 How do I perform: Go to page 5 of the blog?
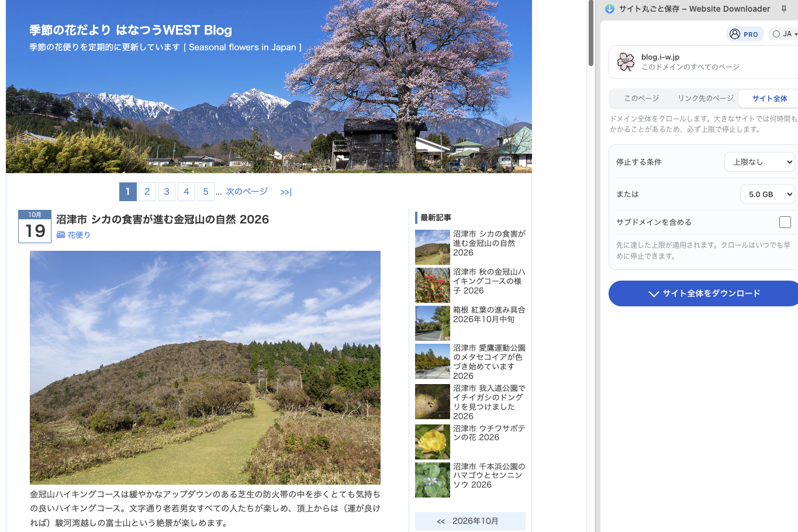click(206, 192)
